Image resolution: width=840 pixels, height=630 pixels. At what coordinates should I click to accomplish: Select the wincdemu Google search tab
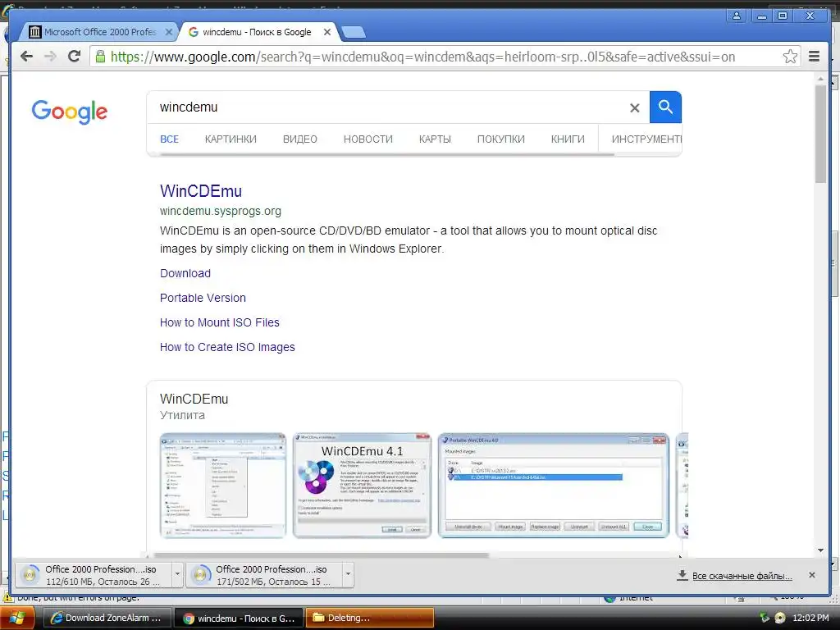coord(257,32)
